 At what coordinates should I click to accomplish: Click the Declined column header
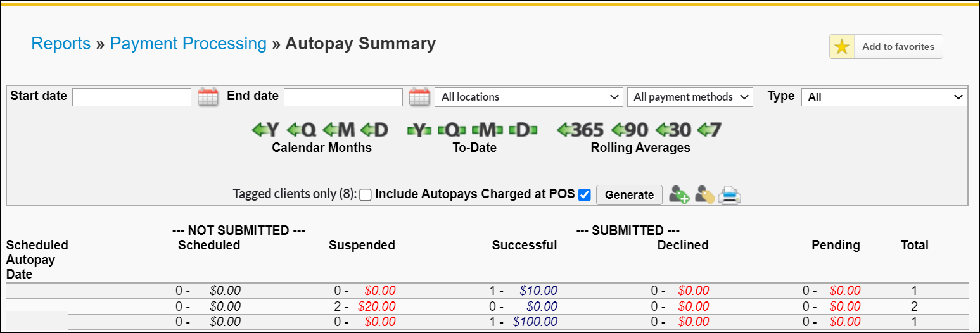tap(683, 245)
